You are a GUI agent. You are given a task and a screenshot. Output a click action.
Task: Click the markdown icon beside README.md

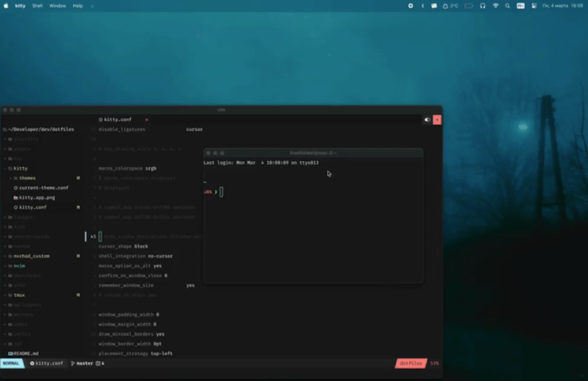[x=10, y=354]
